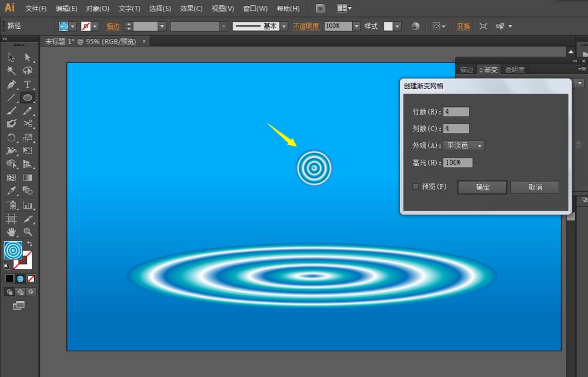Image resolution: width=588 pixels, height=377 pixels.
Task: Open the workspace arrangement dropdown in menu bar
Action: [344, 8]
